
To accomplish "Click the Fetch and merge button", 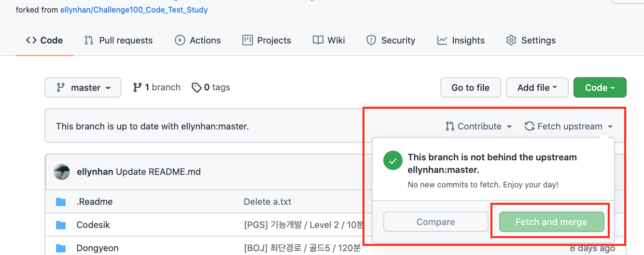I will tap(551, 222).
